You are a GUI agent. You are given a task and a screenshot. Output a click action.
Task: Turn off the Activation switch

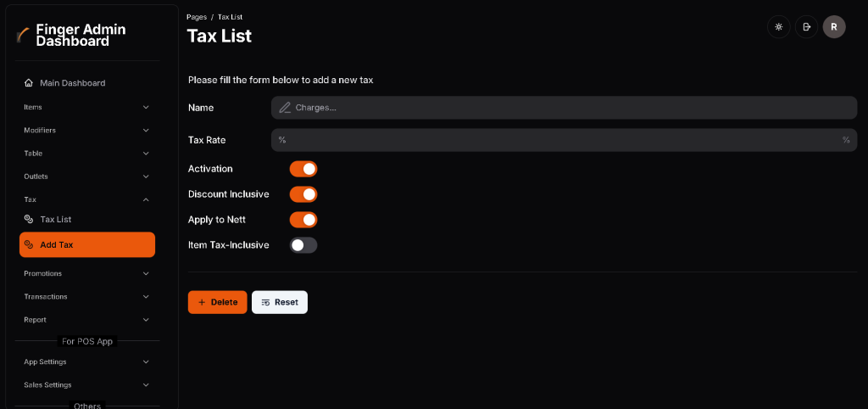[x=303, y=169]
